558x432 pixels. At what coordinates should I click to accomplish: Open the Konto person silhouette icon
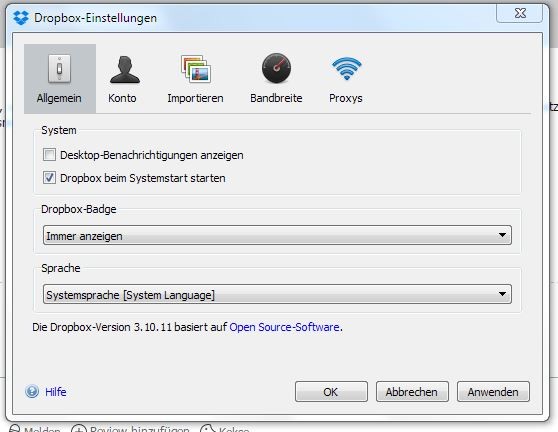tap(125, 69)
